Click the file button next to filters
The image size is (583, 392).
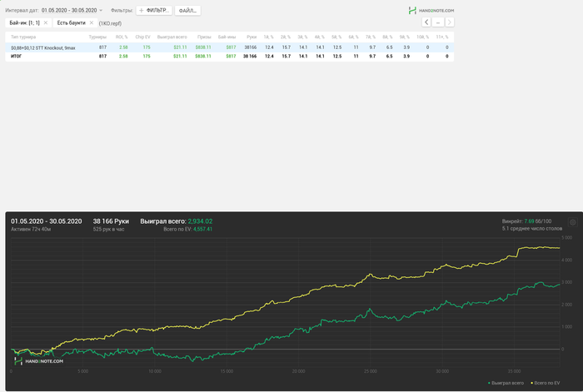click(x=187, y=10)
